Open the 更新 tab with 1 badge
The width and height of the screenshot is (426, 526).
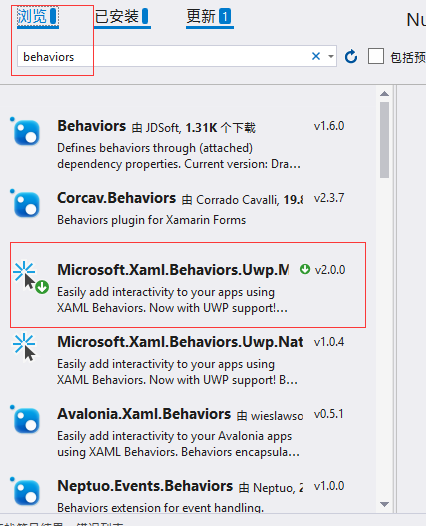[210, 16]
